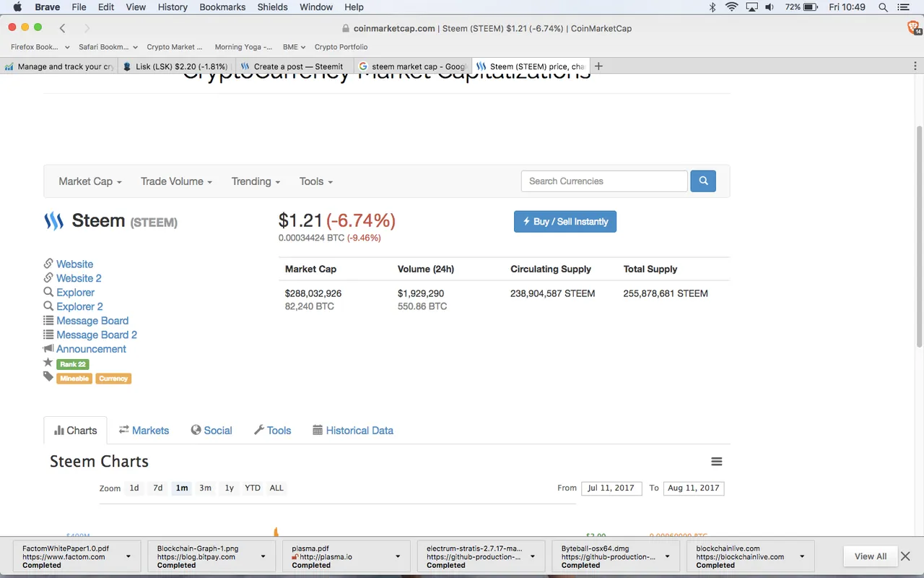Image resolution: width=924 pixels, height=578 pixels.
Task: Switch to the Social tab
Action: (x=211, y=431)
